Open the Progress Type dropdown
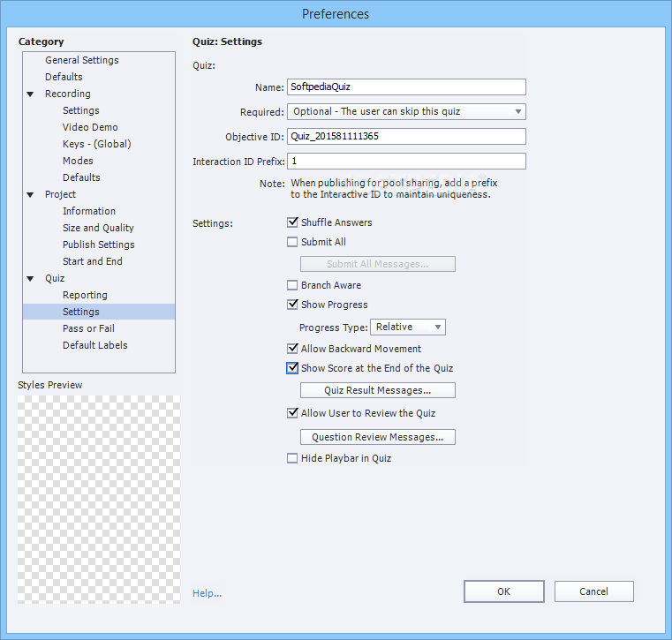The width and height of the screenshot is (672, 640). [x=408, y=327]
